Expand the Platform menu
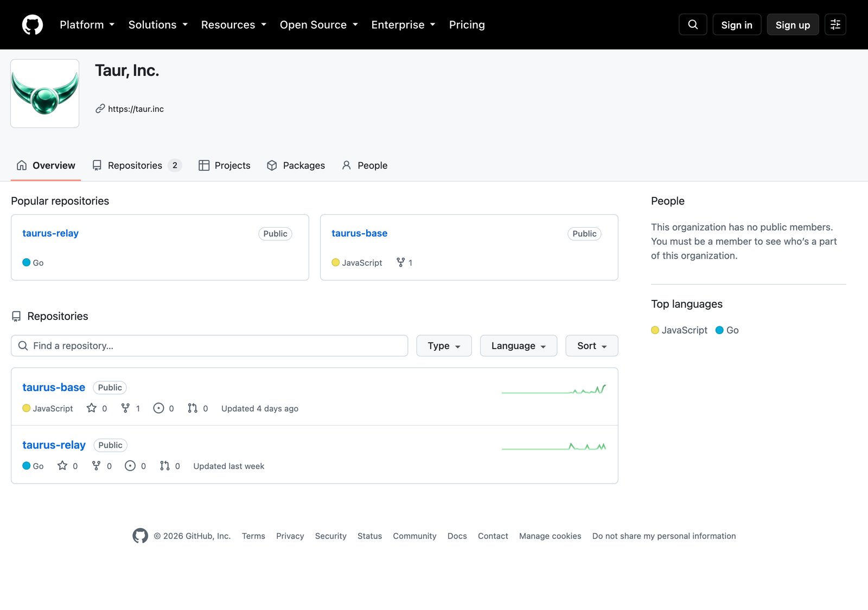This screenshot has height=610, width=868. coord(87,24)
